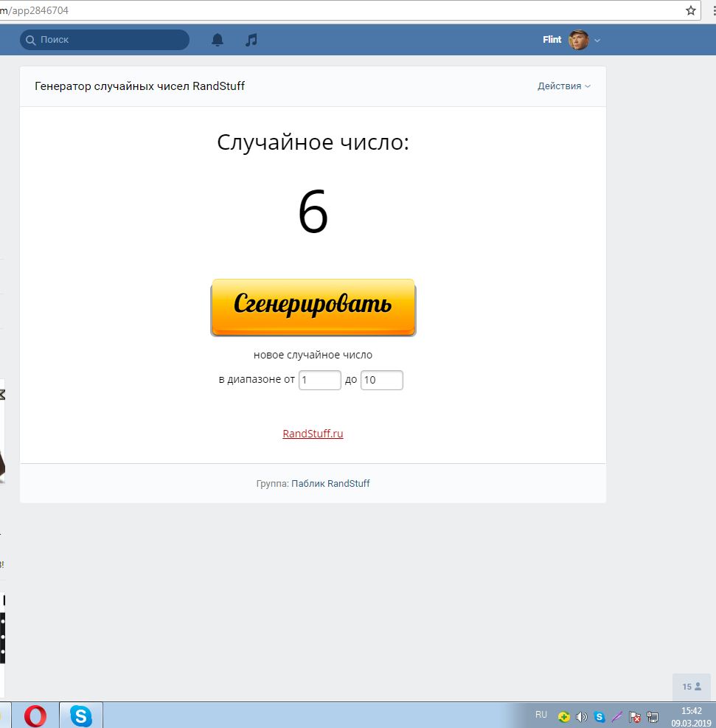The width and height of the screenshot is (716, 728).
Task: Click the Сгенерировать button
Action: coord(313,308)
